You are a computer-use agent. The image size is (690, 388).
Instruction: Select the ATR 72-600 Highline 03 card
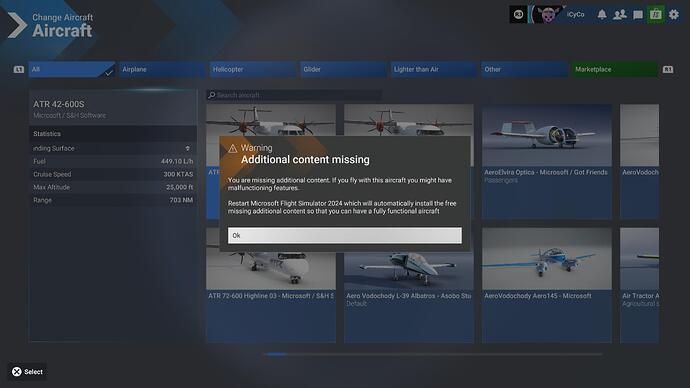271,285
